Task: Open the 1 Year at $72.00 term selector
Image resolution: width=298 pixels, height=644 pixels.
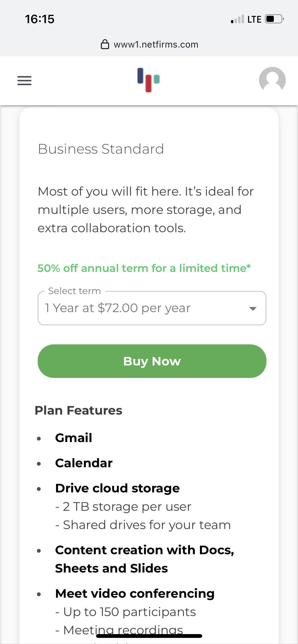Action: pyautogui.click(x=152, y=308)
